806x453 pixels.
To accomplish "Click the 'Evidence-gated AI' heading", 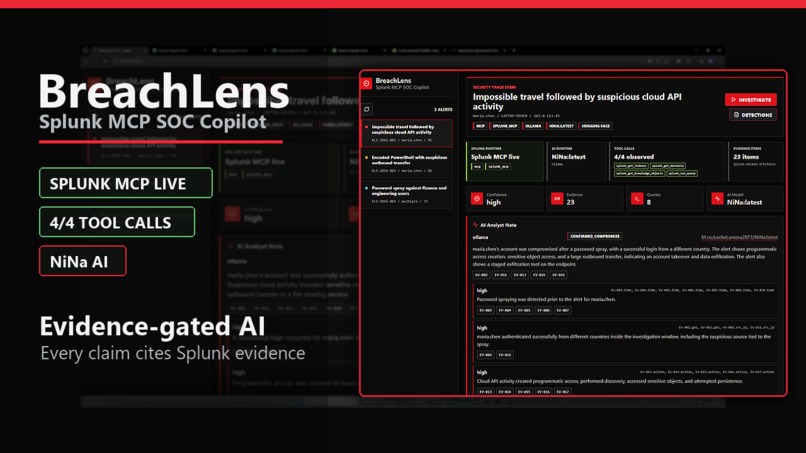I will pyautogui.click(x=152, y=326).
